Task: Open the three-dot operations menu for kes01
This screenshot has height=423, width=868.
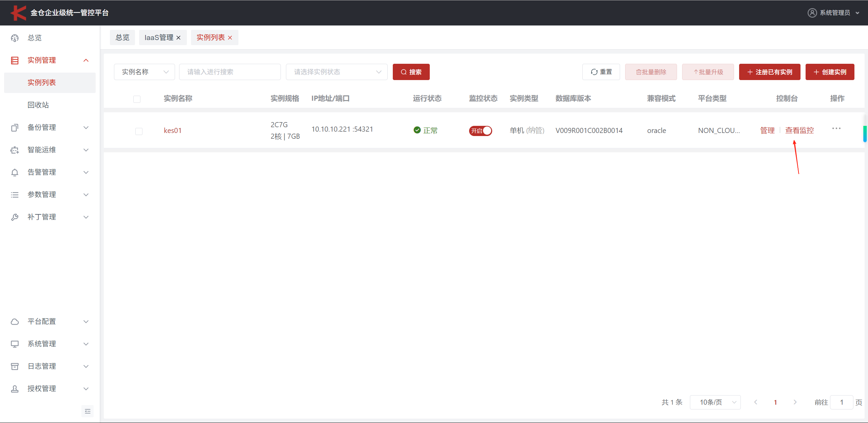Action: point(836,129)
